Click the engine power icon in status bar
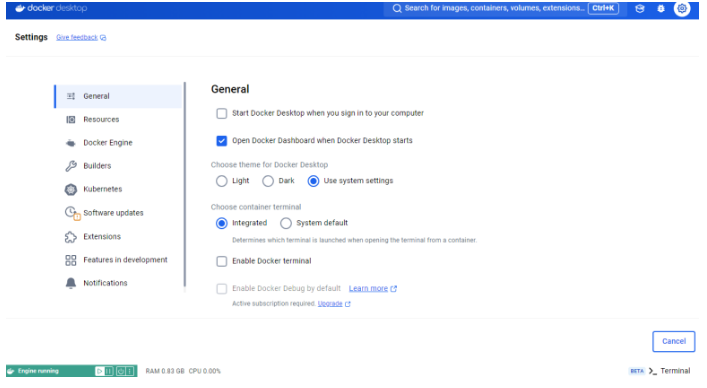Image resolution: width=707 pixels, height=388 pixels. pos(120,371)
